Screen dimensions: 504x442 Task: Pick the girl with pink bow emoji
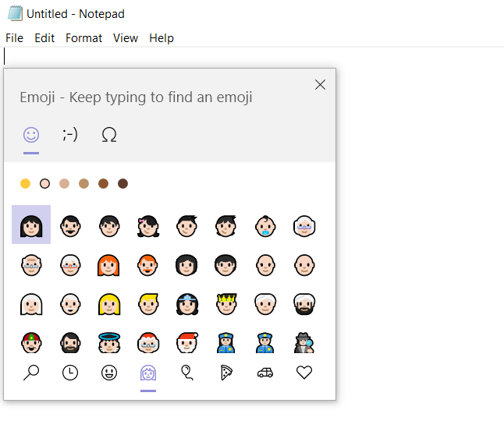pyautogui.click(x=148, y=226)
